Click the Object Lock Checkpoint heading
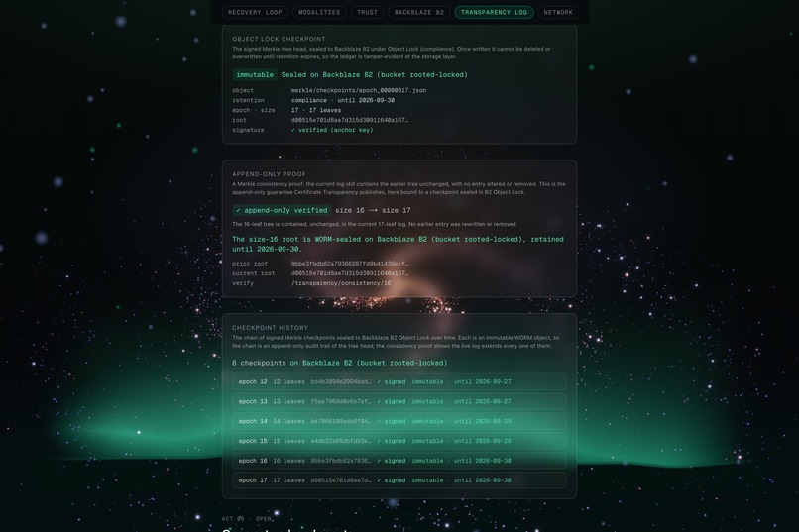This screenshot has height=532, width=799. click(x=279, y=39)
